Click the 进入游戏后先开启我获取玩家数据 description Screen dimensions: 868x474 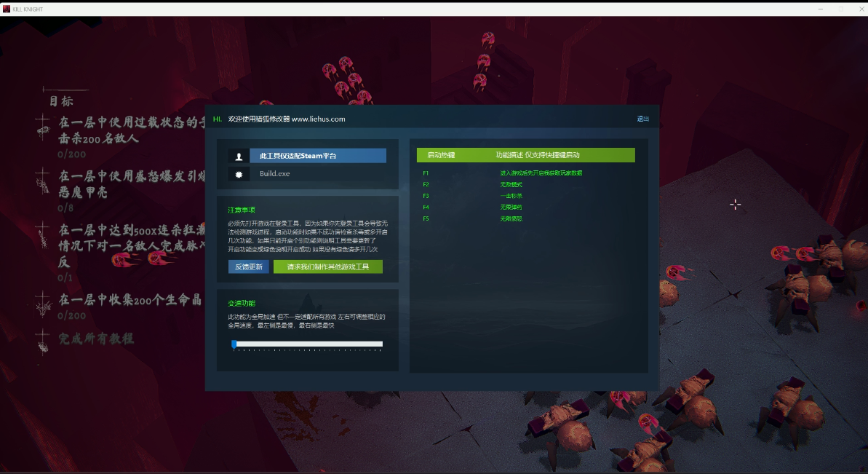(x=541, y=173)
